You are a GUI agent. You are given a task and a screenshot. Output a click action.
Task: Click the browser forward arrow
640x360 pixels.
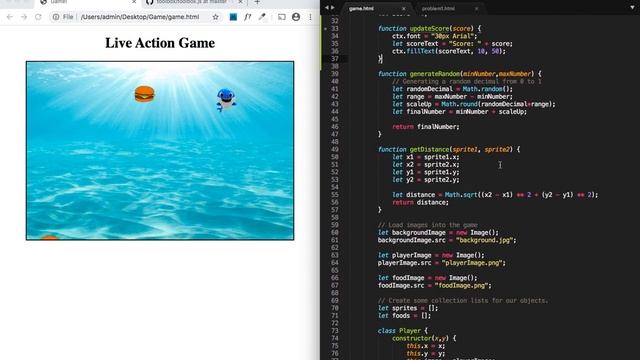(24, 17)
